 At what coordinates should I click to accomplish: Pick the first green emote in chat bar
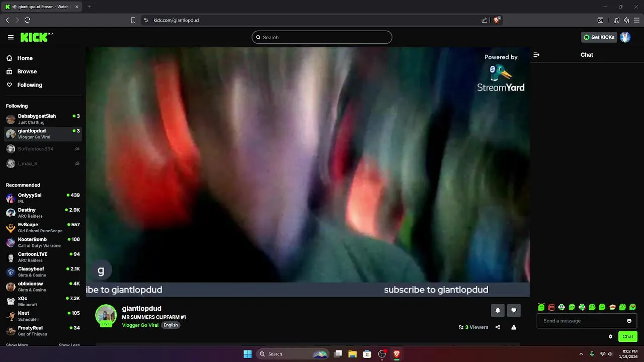pyautogui.click(x=541, y=307)
